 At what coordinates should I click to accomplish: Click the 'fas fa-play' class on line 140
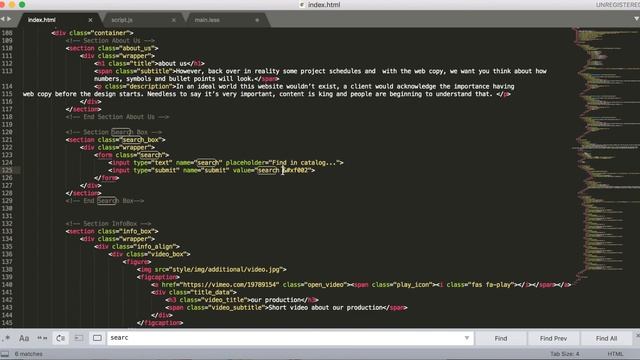(x=491, y=284)
